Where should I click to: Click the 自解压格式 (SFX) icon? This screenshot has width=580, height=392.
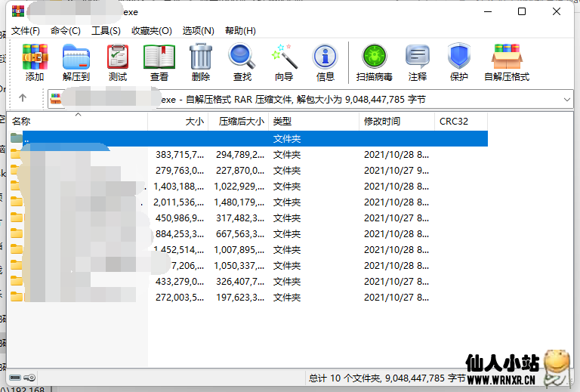coord(507,62)
